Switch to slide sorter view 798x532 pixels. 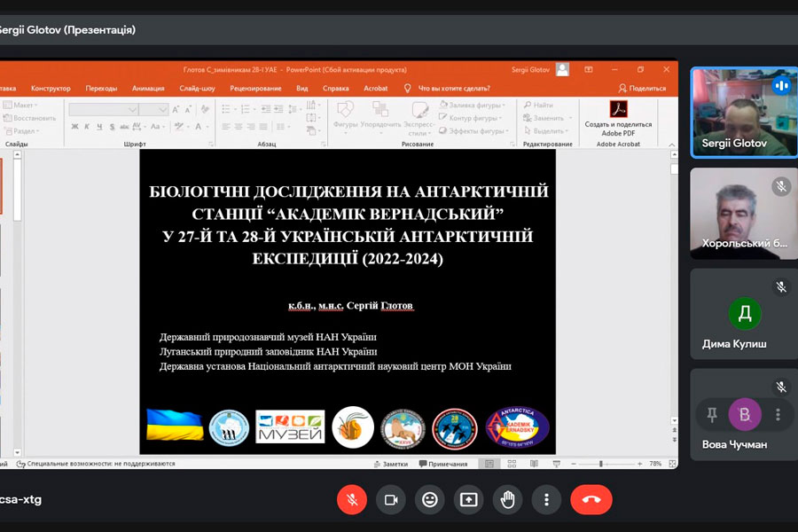coord(512,464)
